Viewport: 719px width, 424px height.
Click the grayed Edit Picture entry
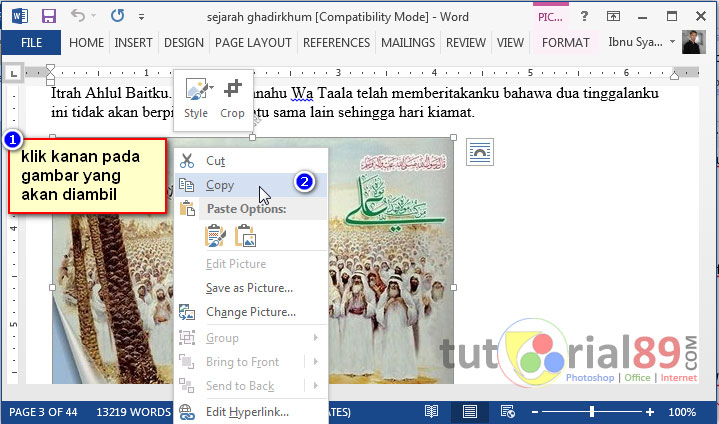[251, 264]
